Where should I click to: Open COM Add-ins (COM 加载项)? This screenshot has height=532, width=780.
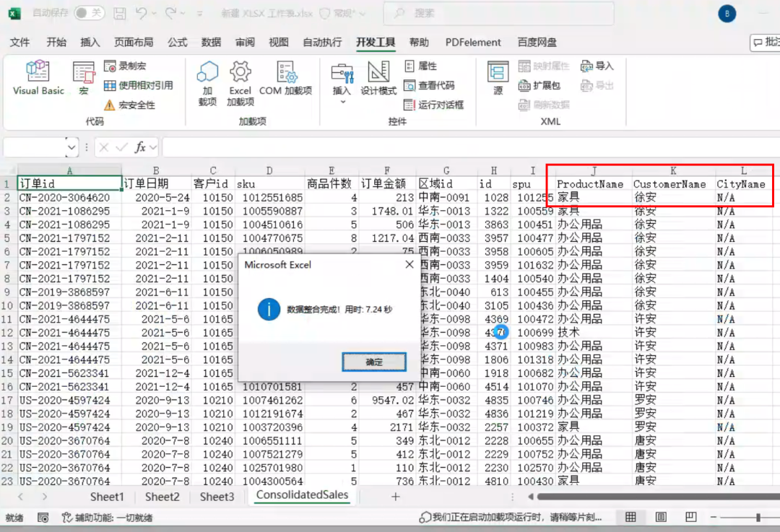click(285, 77)
